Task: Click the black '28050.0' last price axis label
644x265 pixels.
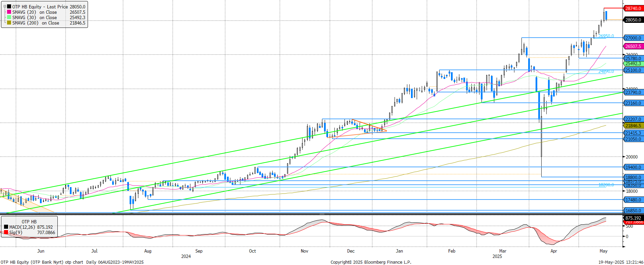Action: pos(633,20)
